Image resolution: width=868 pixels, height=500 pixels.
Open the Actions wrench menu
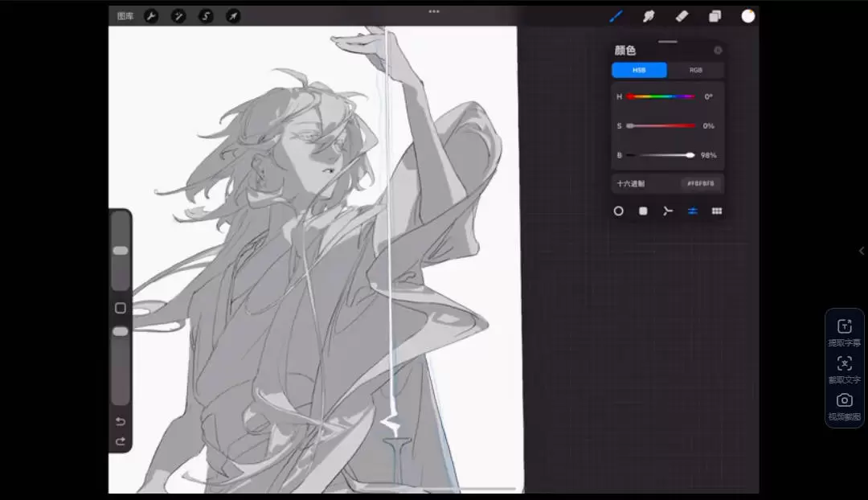tap(151, 16)
